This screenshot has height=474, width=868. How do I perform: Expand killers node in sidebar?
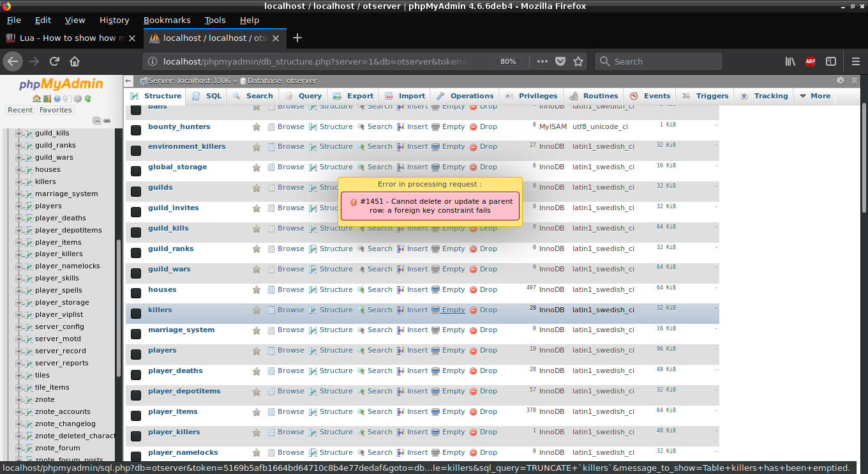(19, 181)
